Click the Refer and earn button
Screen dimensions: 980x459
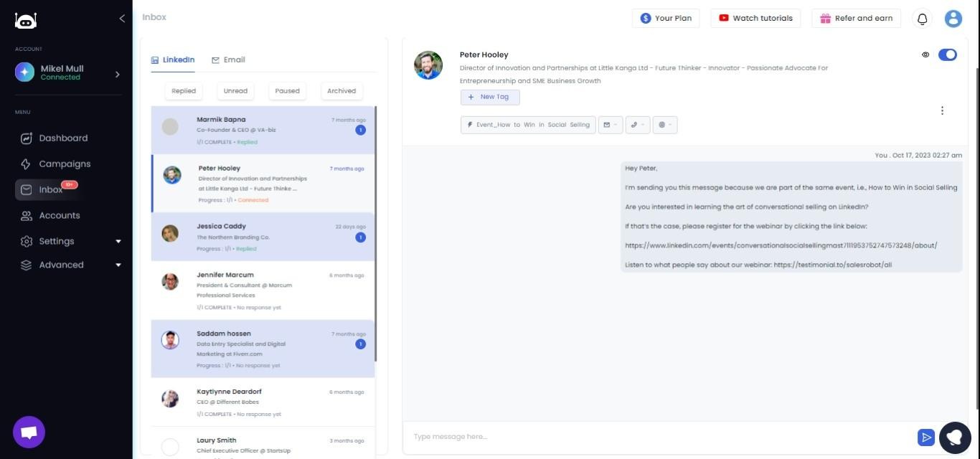(856, 18)
